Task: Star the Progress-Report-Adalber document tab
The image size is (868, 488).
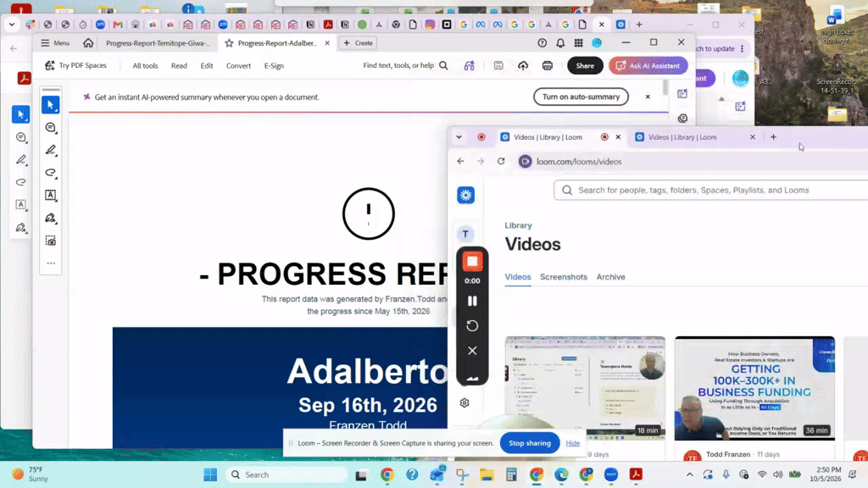Action: [x=229, y=43]
